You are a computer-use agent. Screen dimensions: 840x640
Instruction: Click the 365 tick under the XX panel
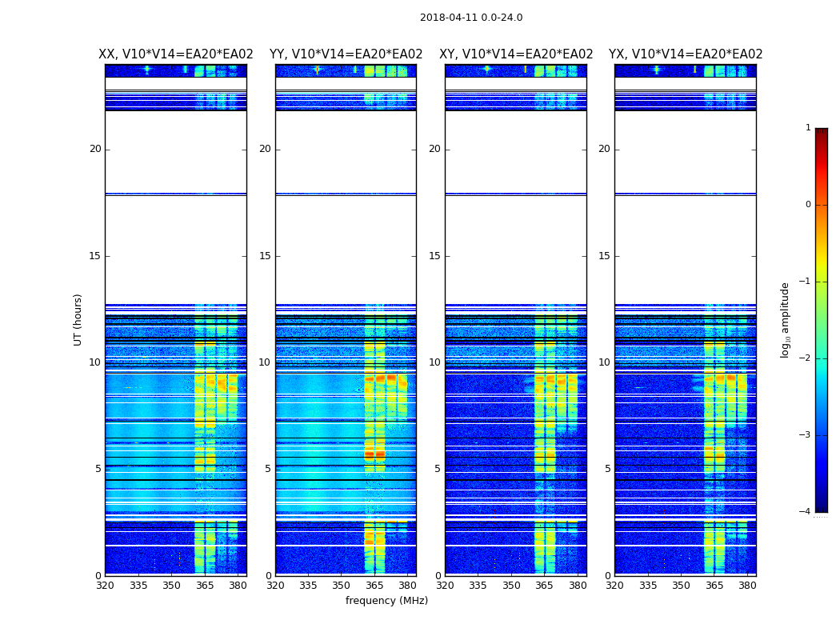click(205, 585)
